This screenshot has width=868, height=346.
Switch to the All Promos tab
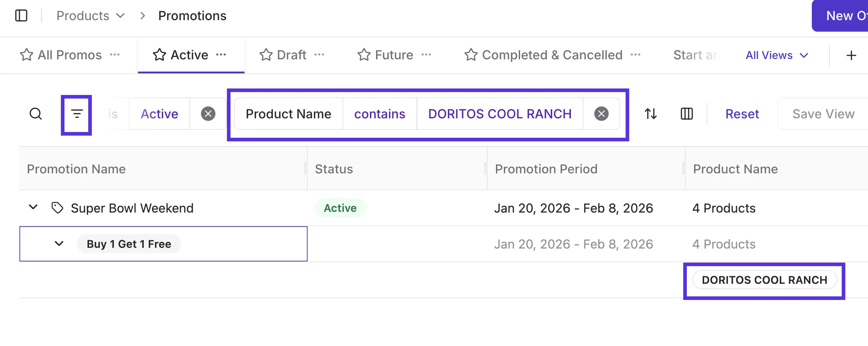(70, 55)
